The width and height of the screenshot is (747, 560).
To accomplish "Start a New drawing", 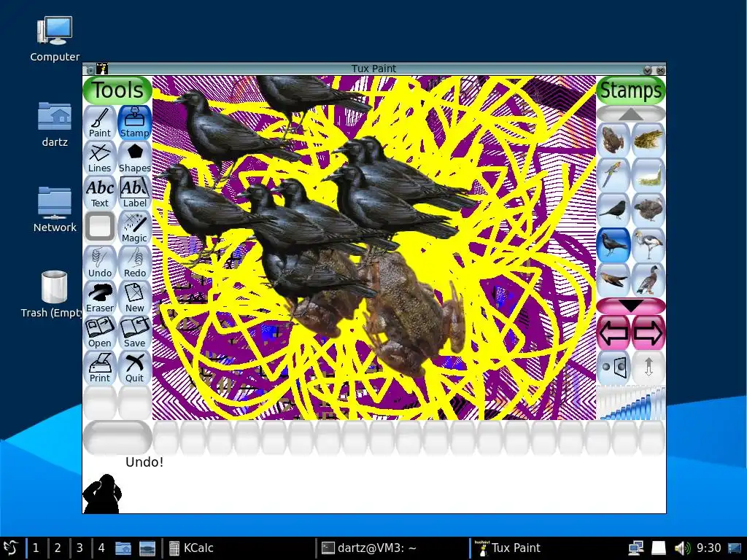I will (135, 297).
